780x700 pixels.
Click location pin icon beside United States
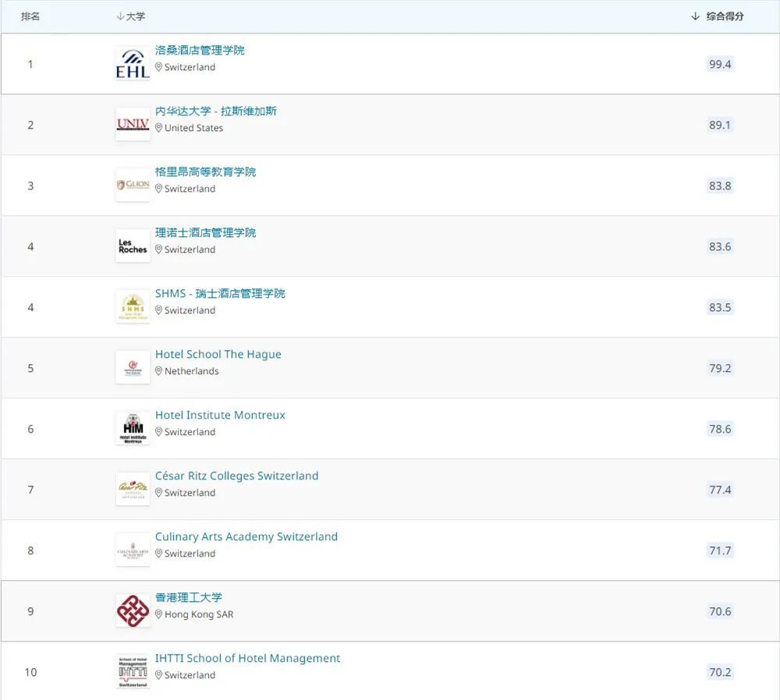point(158,128)
